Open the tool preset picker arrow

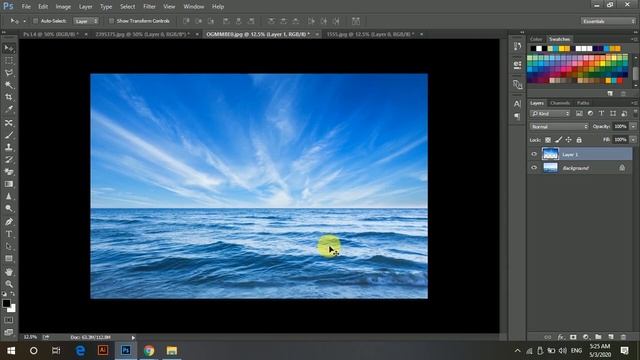click(x=24, y=21)
